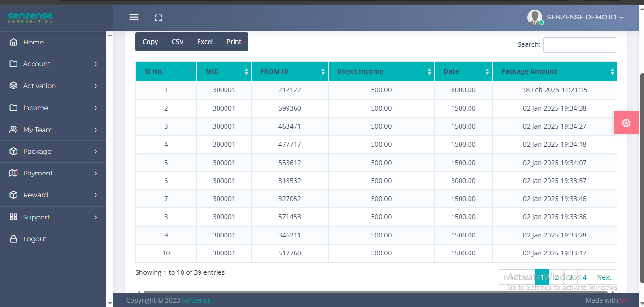Open the Account menu item

(x=53, y=64)
